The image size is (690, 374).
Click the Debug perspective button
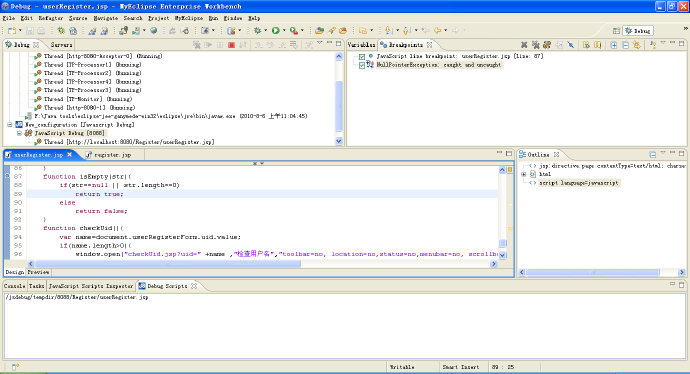pos(638,31)
